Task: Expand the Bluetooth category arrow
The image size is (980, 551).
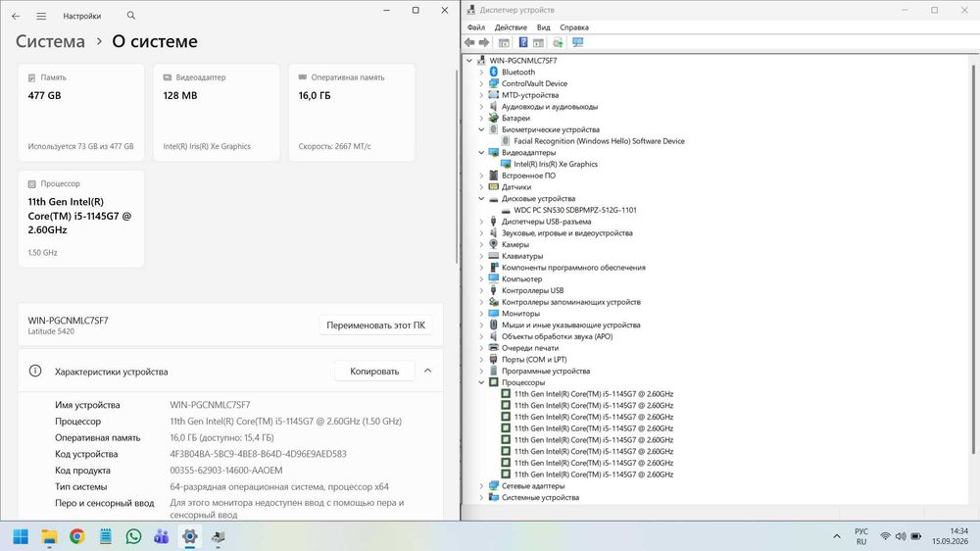Action: pyautogui.click(x=481, y=72)
